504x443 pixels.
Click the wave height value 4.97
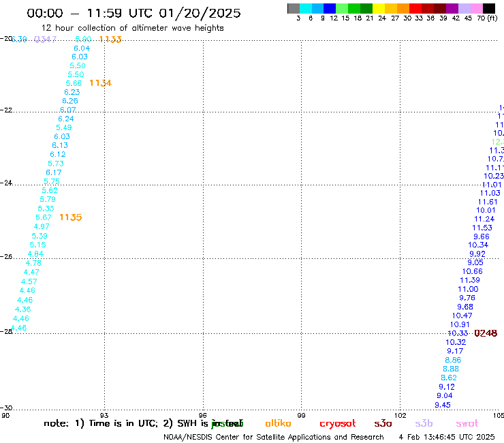pyautogui.click(x=42, y=226)
